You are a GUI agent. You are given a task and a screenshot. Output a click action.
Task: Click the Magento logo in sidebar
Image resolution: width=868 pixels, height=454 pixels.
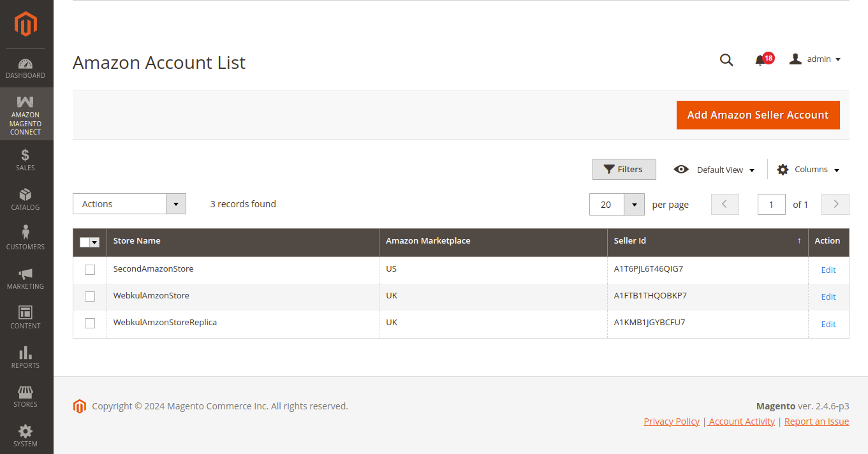[26, 24]
